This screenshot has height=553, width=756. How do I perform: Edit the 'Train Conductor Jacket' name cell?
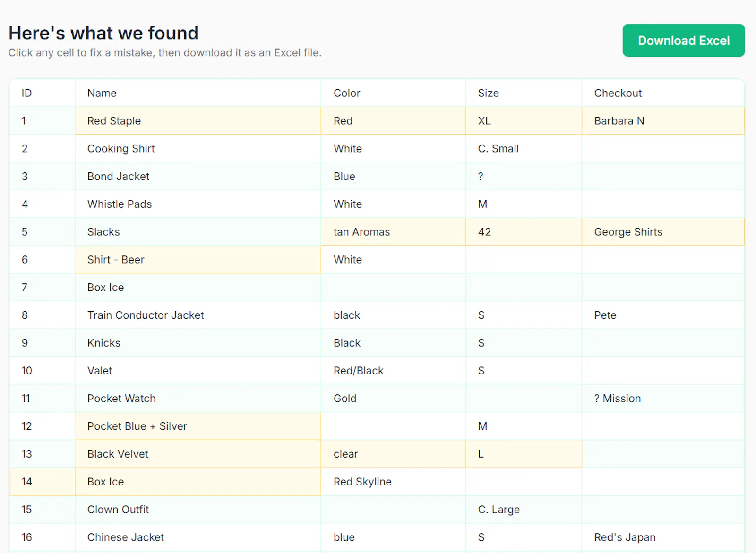coord(198,315)
